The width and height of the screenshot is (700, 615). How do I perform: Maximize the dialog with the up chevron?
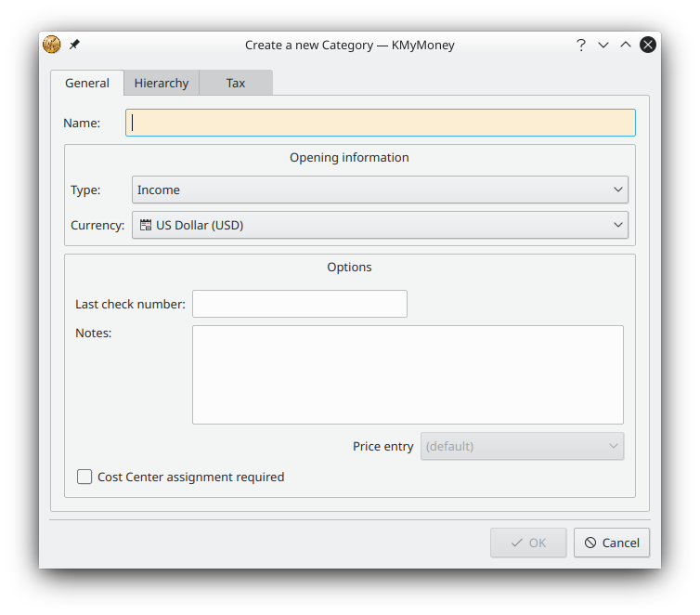pyautogui.click(x=626, y=45)
